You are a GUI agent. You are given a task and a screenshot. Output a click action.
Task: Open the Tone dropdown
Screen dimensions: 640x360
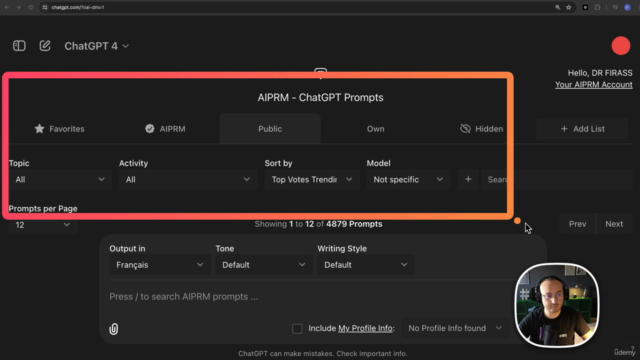264,265
